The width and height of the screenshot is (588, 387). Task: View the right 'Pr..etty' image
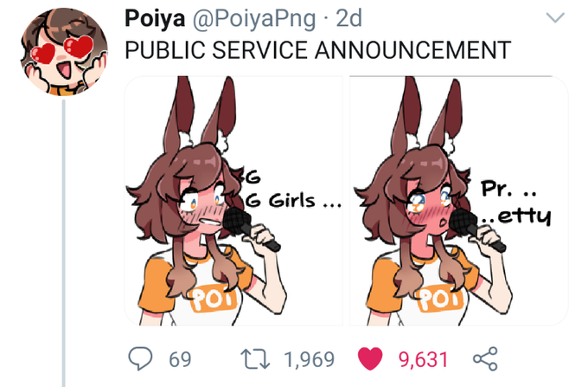(459, 201)
